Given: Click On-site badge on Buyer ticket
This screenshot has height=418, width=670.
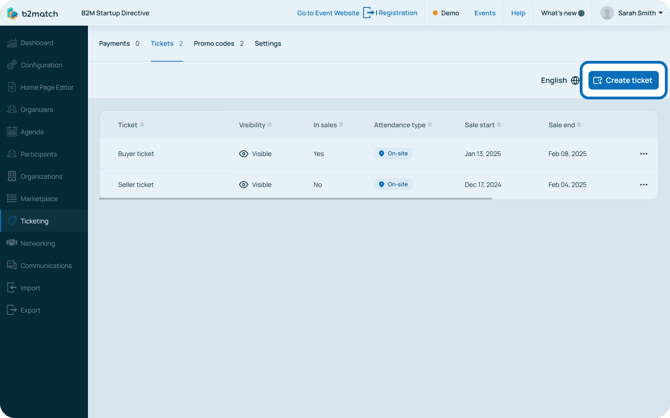Looking at the screenshot, I should pyautogui.click(x=393, y=154).
